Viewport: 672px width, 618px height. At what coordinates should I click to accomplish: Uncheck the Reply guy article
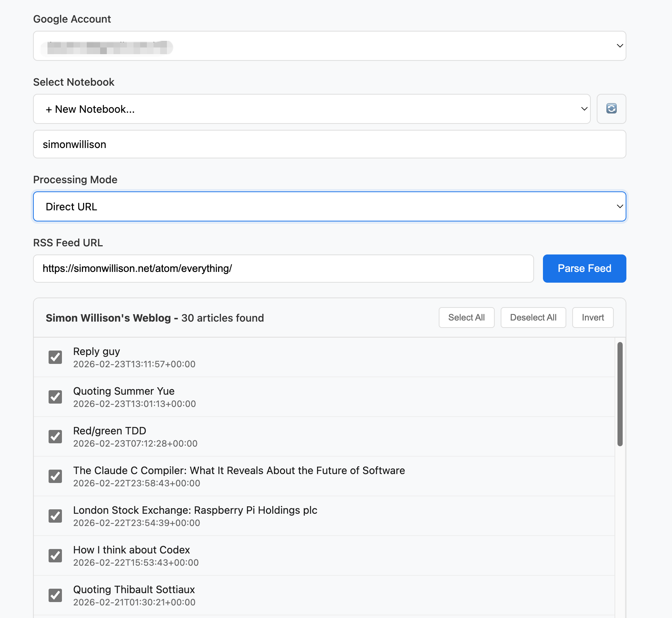(x=55, y=357)
